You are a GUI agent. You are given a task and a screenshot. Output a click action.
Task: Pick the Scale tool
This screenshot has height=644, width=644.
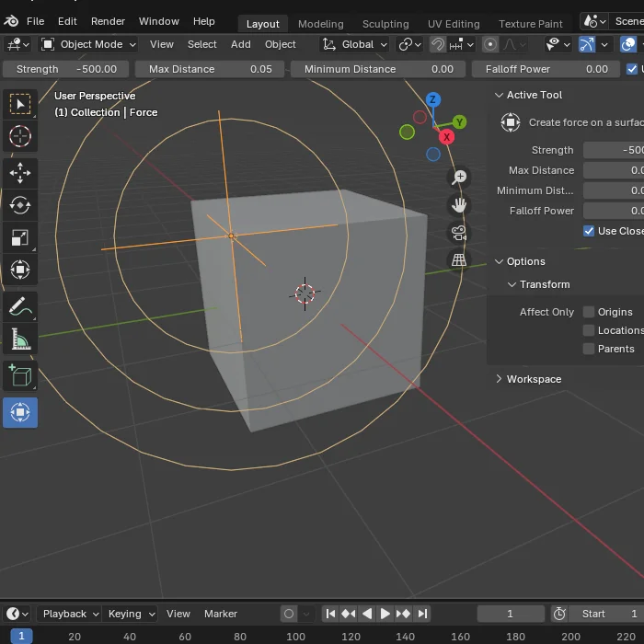(x=19, y=237)
